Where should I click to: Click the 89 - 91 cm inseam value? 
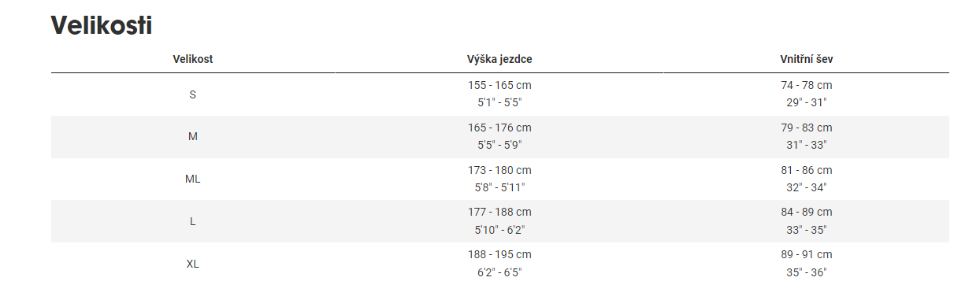point(806,255)
